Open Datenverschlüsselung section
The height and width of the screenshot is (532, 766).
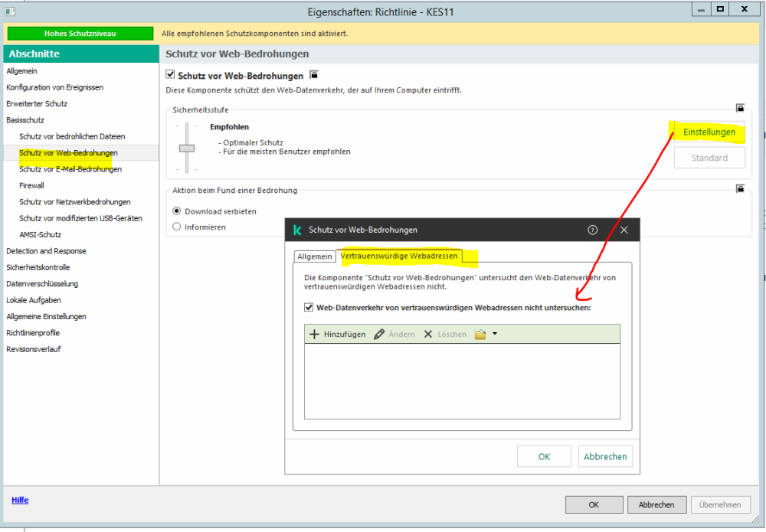(42, 283)
